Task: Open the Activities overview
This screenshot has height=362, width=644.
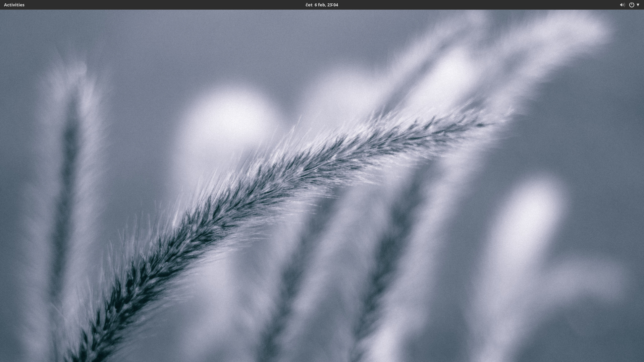Action: click(x=14, y=5)
